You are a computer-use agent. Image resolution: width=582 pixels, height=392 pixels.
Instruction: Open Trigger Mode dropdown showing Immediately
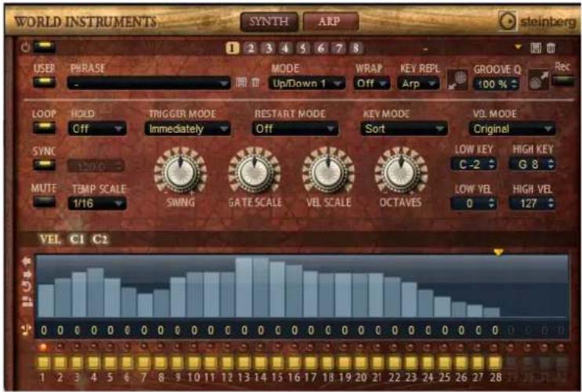[187, 128]
